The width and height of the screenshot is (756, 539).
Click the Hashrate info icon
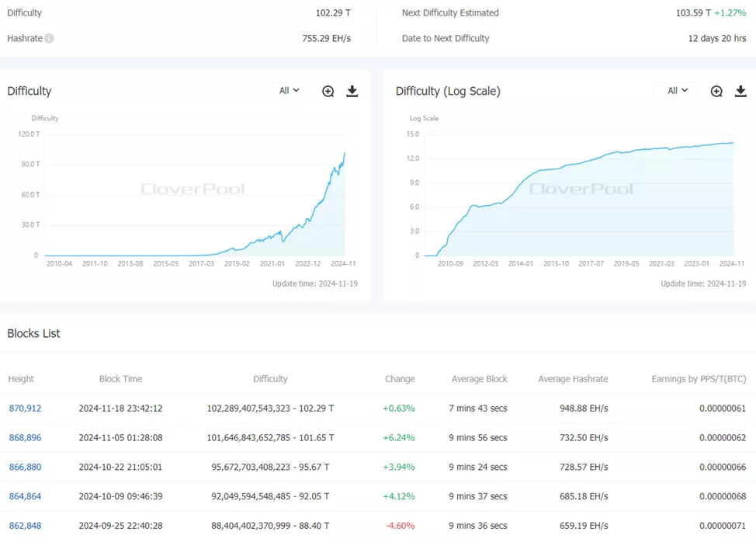(49, 39)
